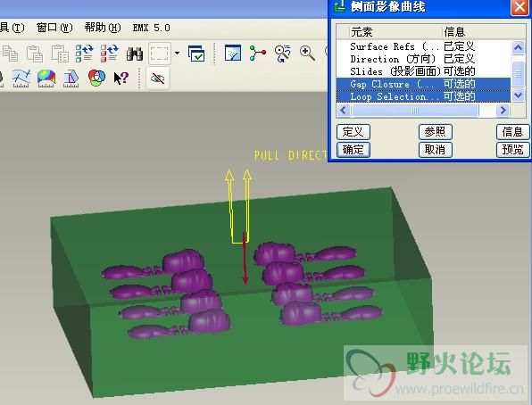This screenshot has height=405, width=532.
Task: Open dropdown arrow beside selection tool
Action: pos(177,54)
